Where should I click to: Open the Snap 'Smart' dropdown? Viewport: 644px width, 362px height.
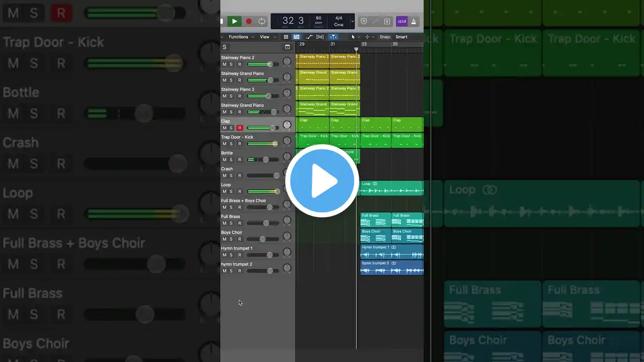point(401,37)
